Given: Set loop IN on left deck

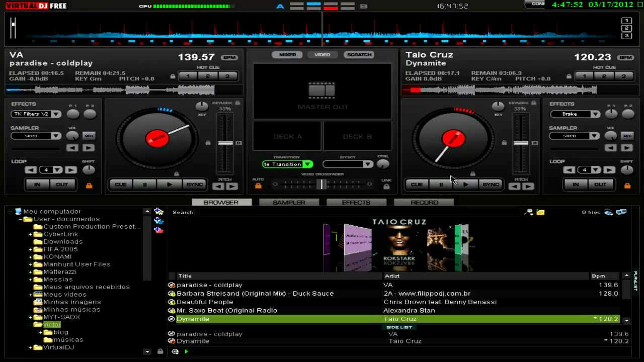Looking at the screenshot, I should (37, 185).
